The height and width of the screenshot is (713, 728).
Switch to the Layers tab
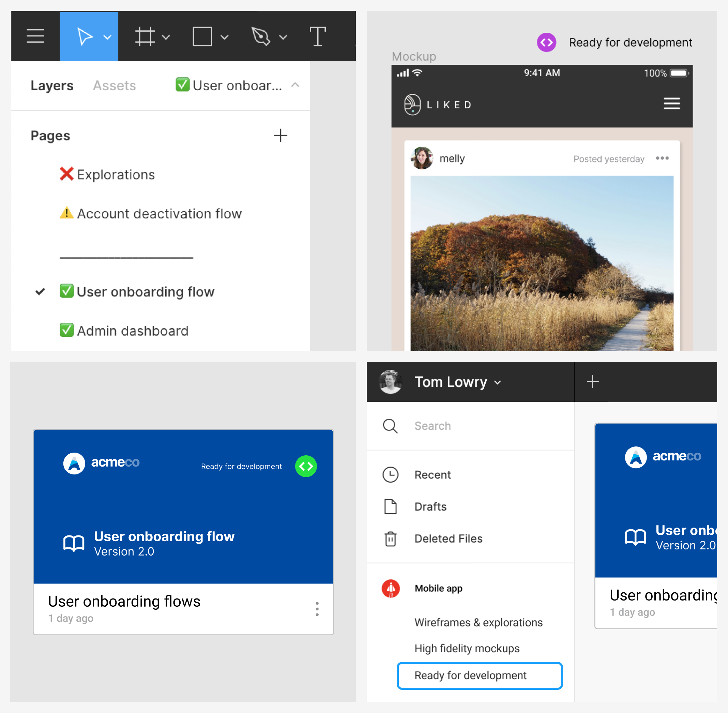[x=52, y=86]
